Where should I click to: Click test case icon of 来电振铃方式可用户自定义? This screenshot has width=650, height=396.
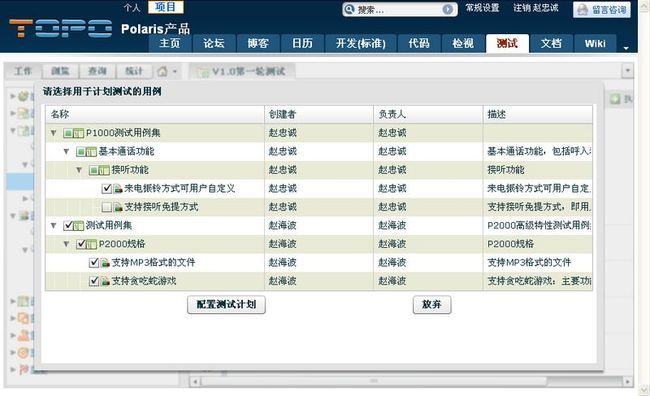(119, 189)
